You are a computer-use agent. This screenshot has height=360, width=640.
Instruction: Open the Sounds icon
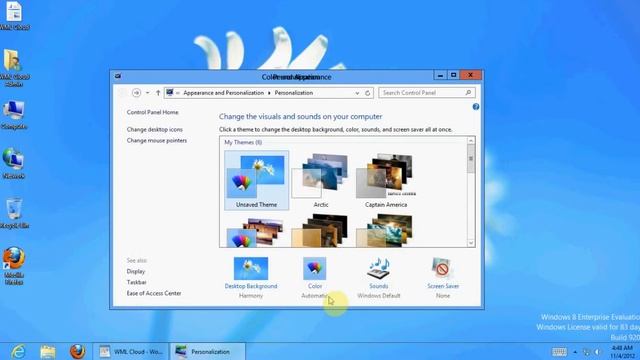pyautogui.click(x=378, y=269)
